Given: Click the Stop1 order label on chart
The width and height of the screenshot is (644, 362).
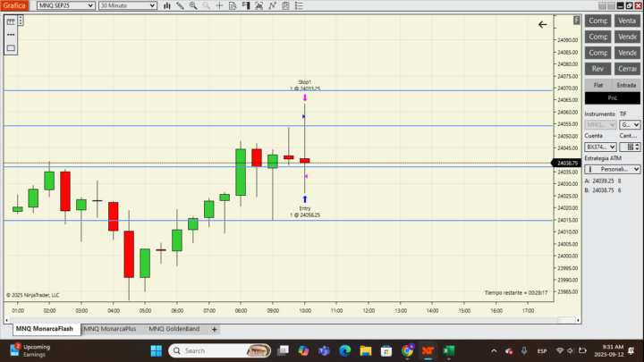Looking at the screenshot, I should (305, 85).
